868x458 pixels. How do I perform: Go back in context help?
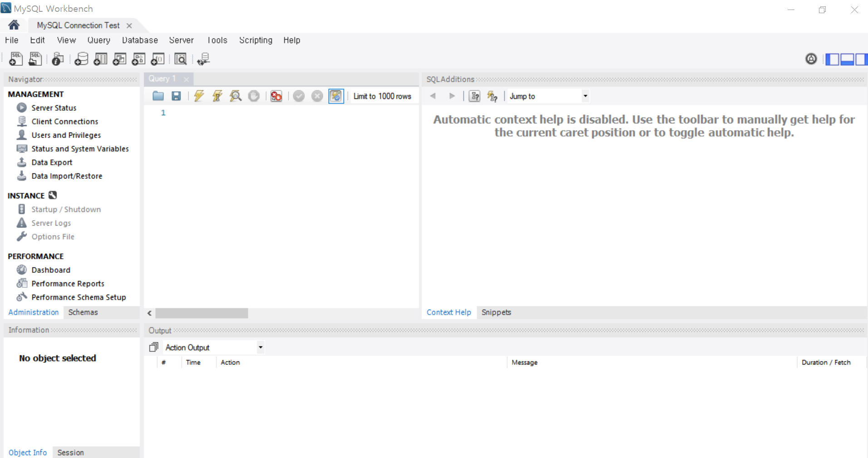[433, 96]
